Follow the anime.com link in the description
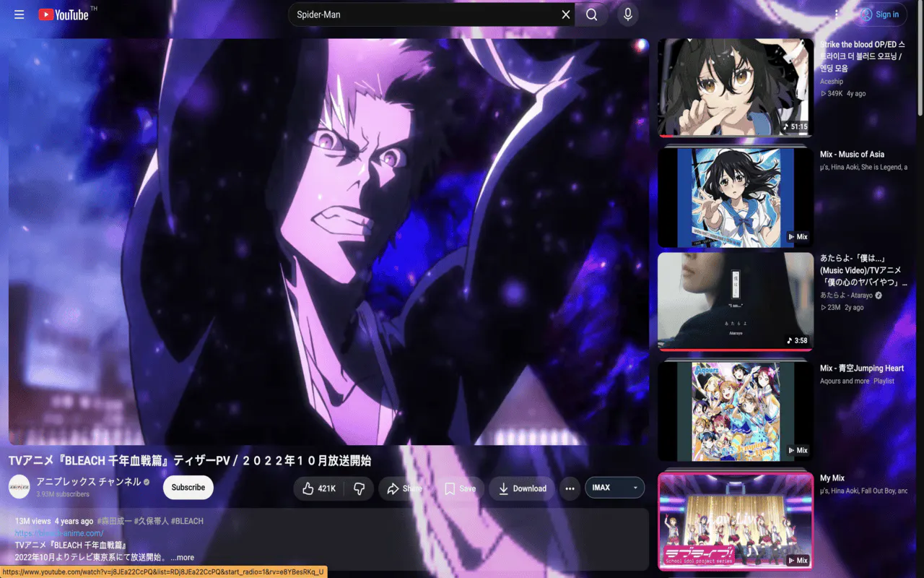Viewport: 924px width, 578px height. [x=59, y=533]
